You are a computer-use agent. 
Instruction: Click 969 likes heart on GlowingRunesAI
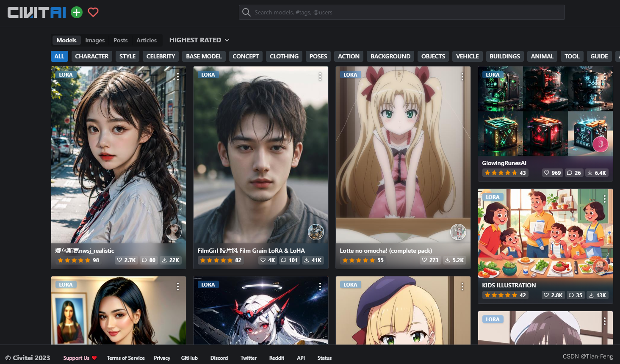point(553,173)
